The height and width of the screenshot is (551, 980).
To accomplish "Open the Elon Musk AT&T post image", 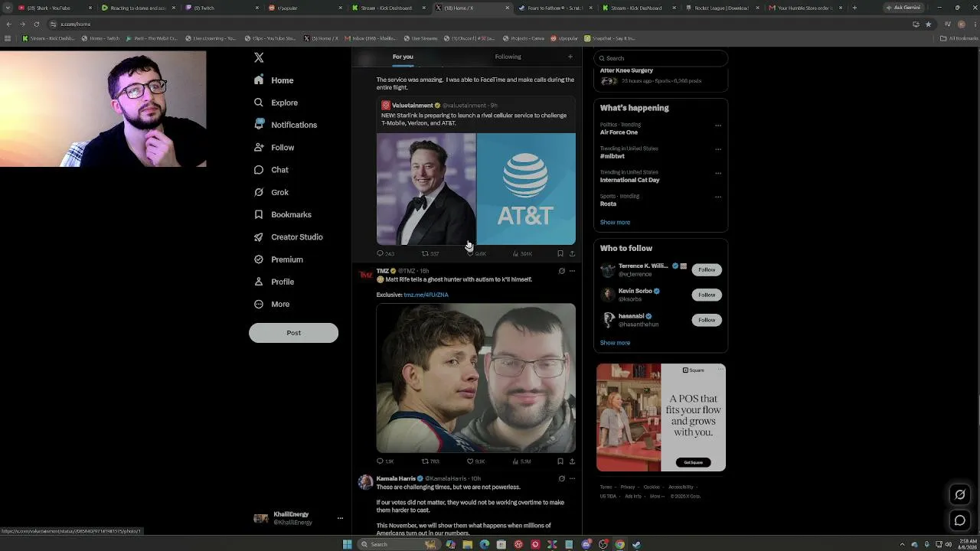I will (x=475, y=189).
